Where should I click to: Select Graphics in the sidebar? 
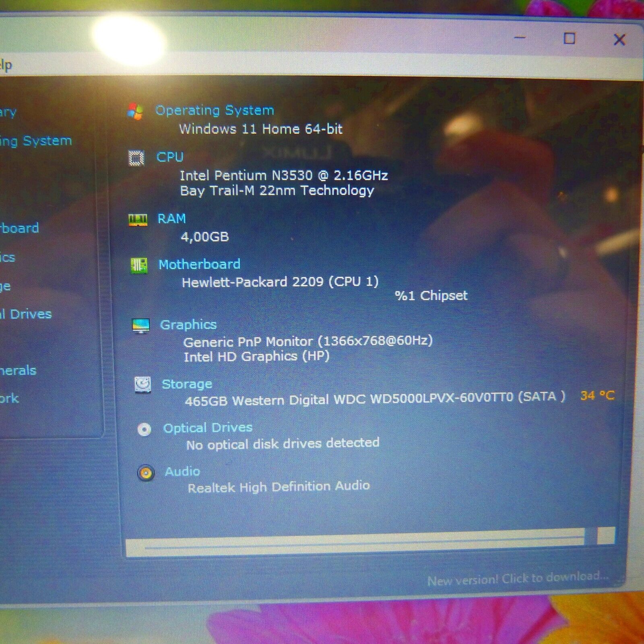7,257
